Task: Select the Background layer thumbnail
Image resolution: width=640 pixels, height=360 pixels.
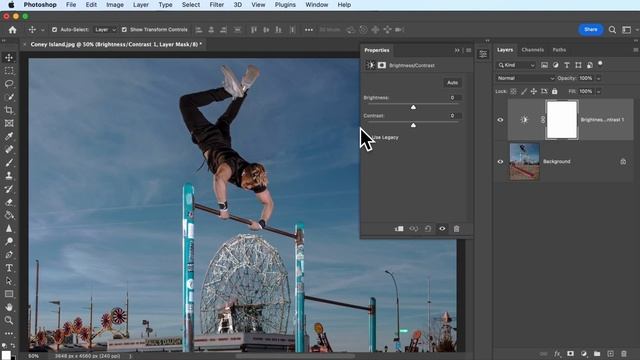Action: 524,162
